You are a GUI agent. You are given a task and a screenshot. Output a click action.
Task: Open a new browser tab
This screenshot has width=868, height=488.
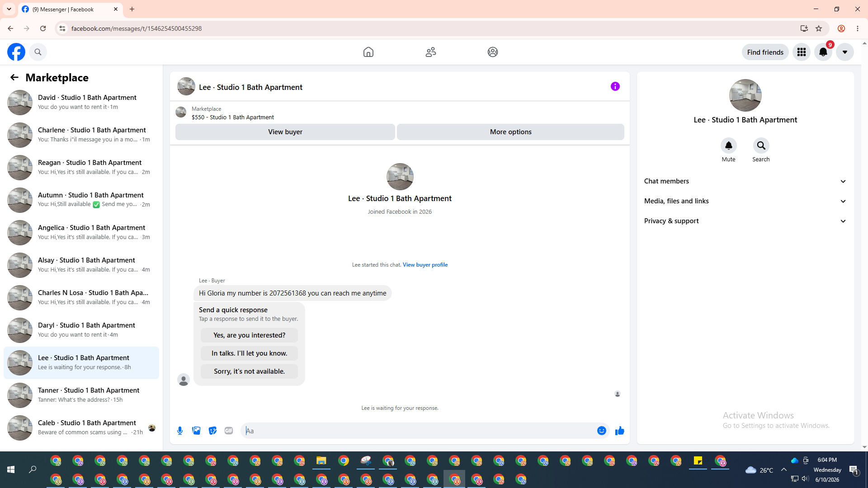[132, 9]
